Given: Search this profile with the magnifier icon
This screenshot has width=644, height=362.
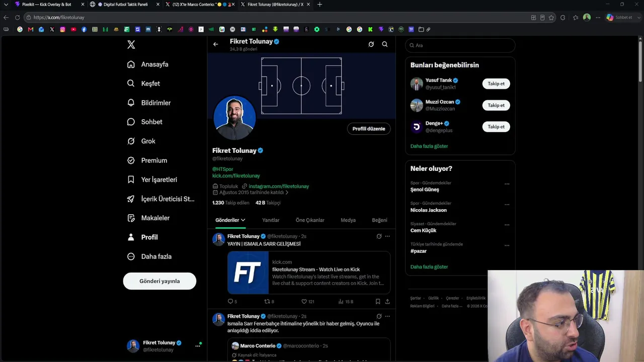Looking at the screenshot, I should 385,44.
